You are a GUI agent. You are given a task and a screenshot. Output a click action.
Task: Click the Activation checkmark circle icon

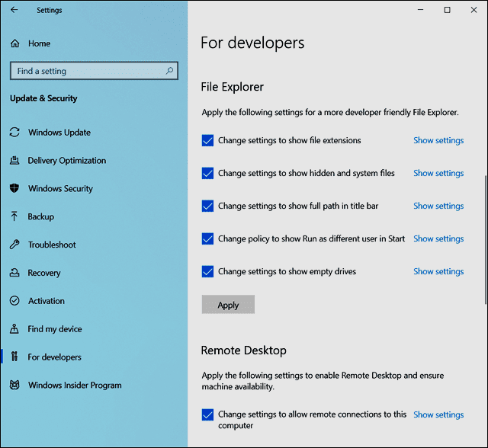(x=14, y=301)
